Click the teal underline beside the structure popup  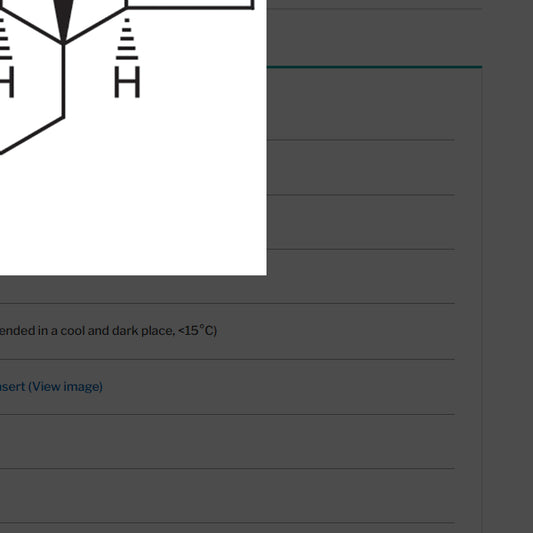(x=374, y=67)
